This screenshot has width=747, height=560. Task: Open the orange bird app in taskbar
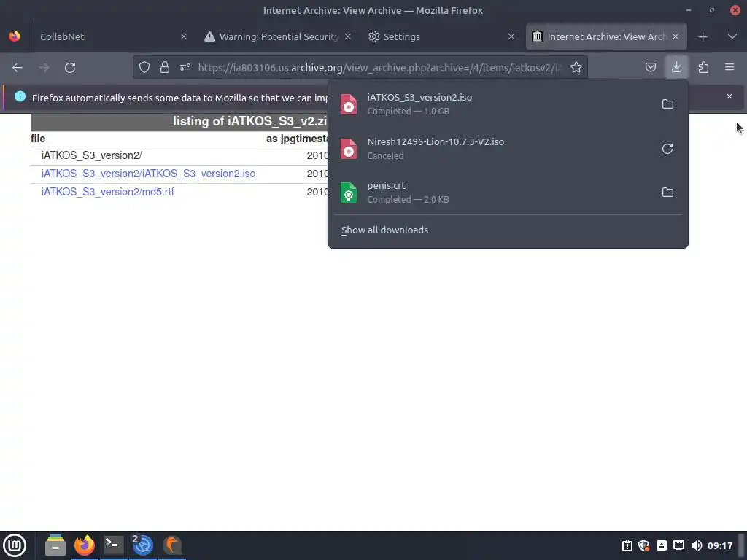pyautogui.click(x=172, y=545)
